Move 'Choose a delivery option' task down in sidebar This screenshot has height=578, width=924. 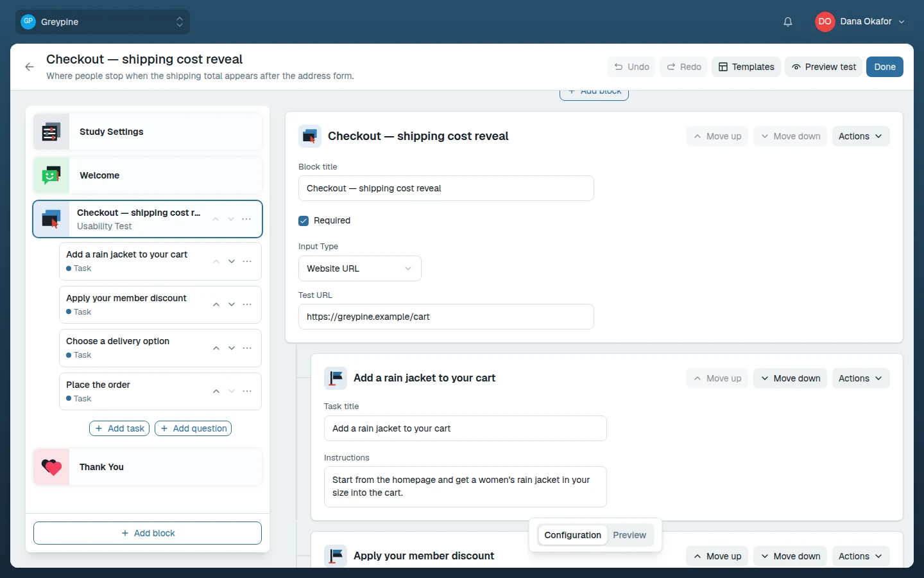[232, 348]
